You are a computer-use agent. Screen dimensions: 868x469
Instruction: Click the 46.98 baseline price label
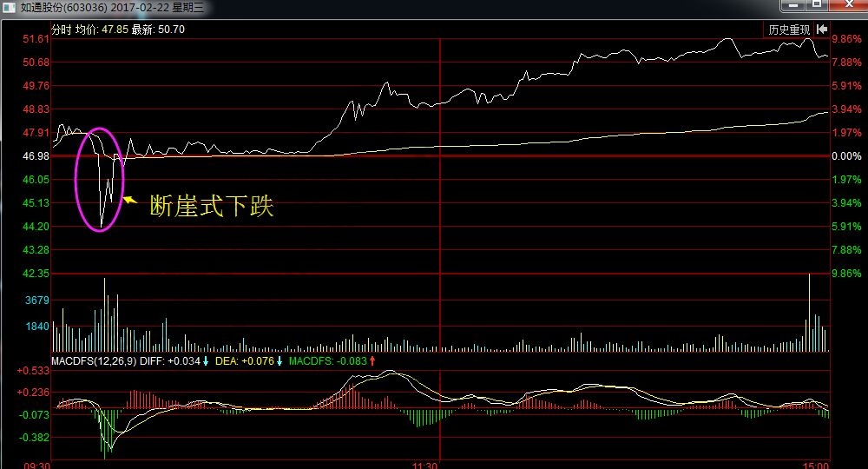tap(36, 156)
